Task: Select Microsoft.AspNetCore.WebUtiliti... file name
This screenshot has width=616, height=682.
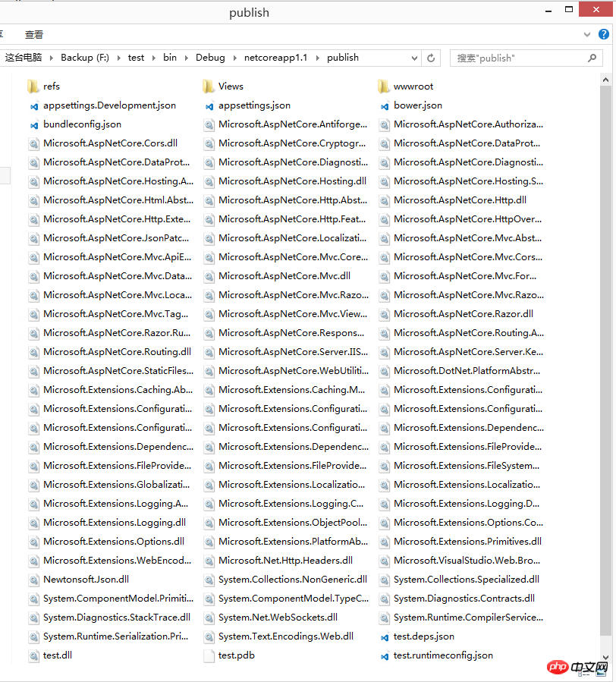Action: [x=294, y=372]
